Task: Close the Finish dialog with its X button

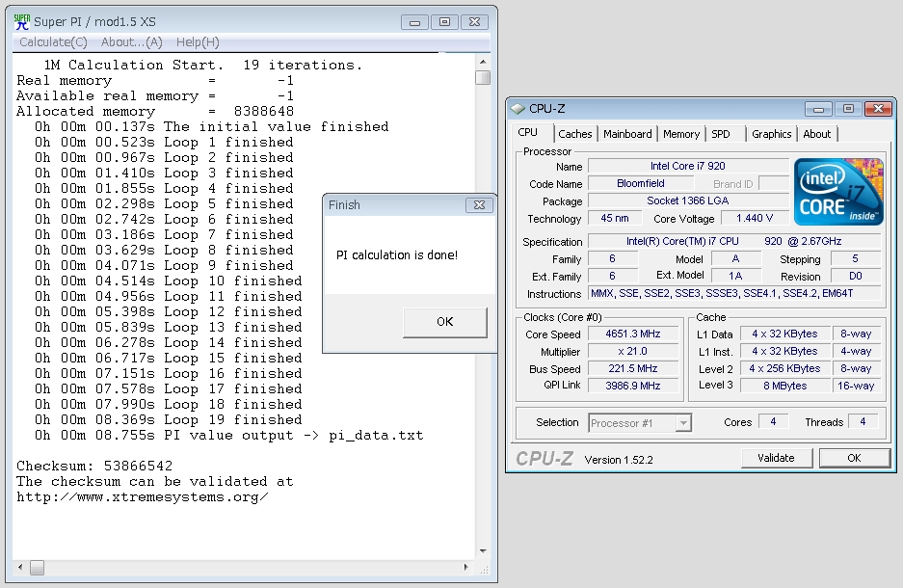Action: pos(479,205)
